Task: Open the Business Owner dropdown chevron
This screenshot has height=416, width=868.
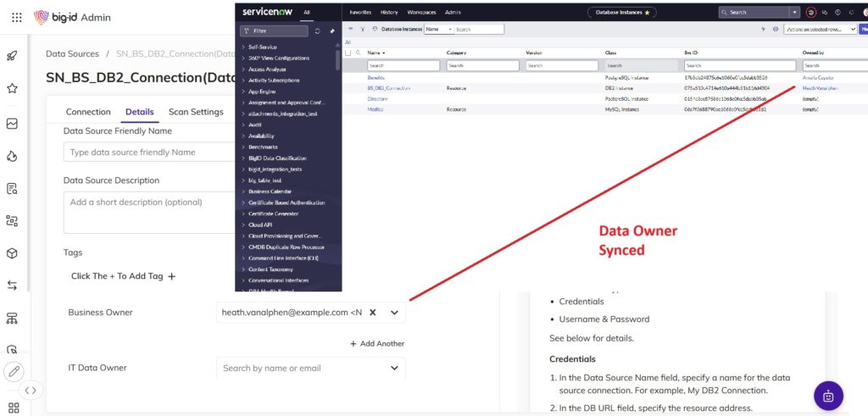Action: point(394,313)
